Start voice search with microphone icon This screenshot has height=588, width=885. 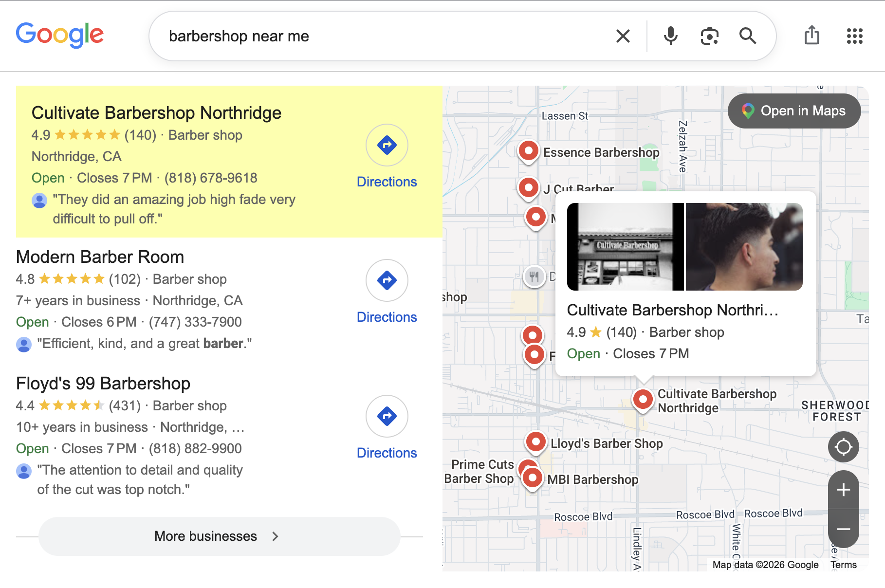670,36
